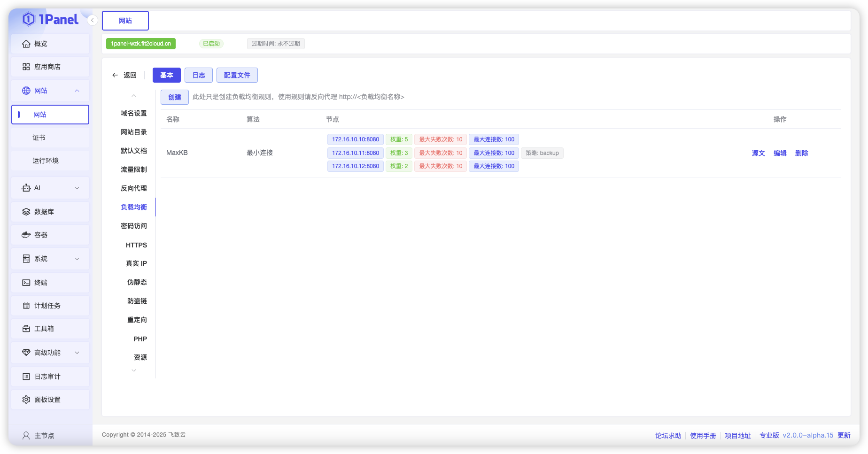Switch to the 日志 tab
This screenshot has height=454, width=868.
click(x=198, y=75)
